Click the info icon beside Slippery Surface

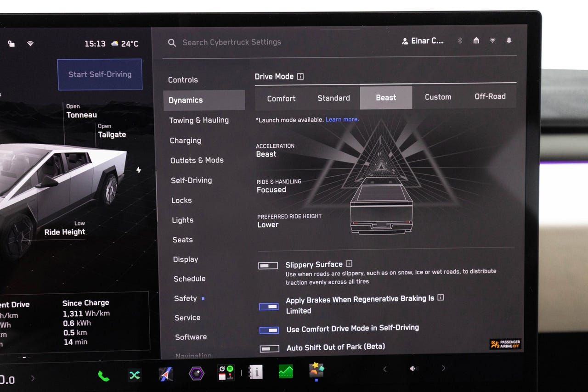pos(349,263)
